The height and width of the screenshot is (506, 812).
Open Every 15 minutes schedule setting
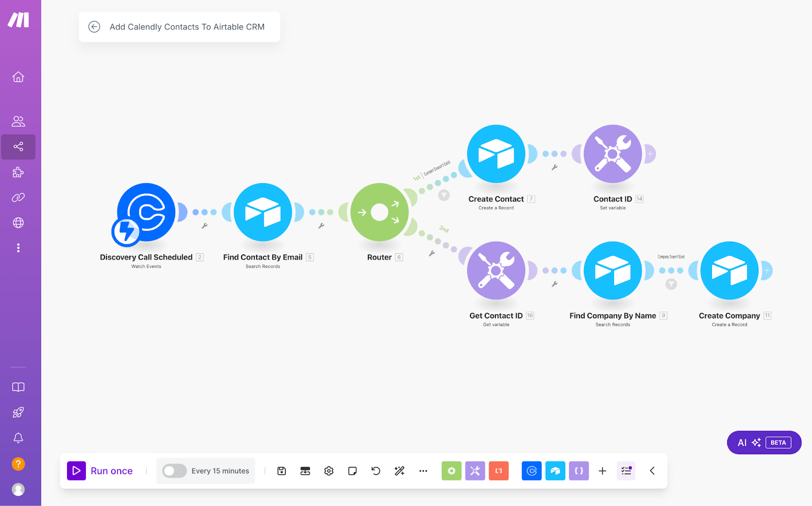[220, 471]
